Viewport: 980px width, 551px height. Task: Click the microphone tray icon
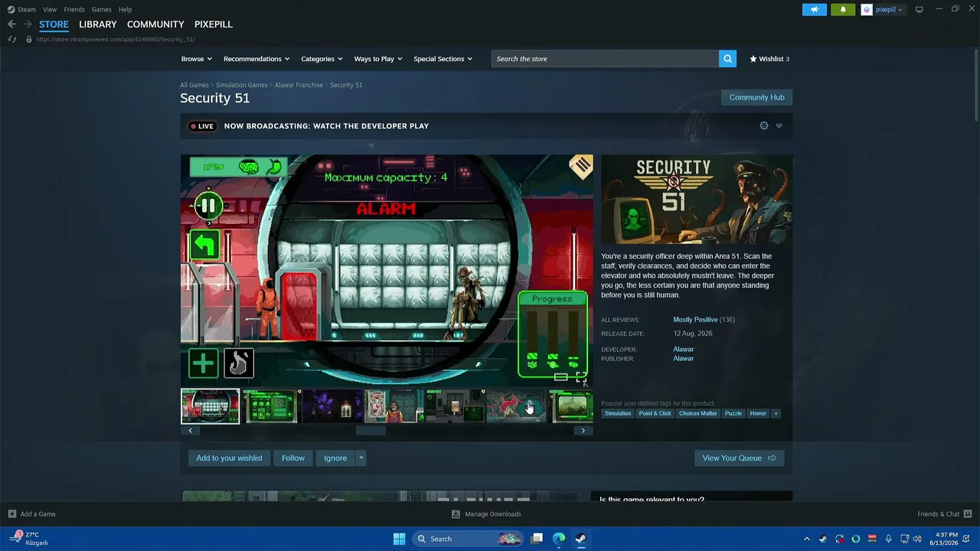coord(888,539)
